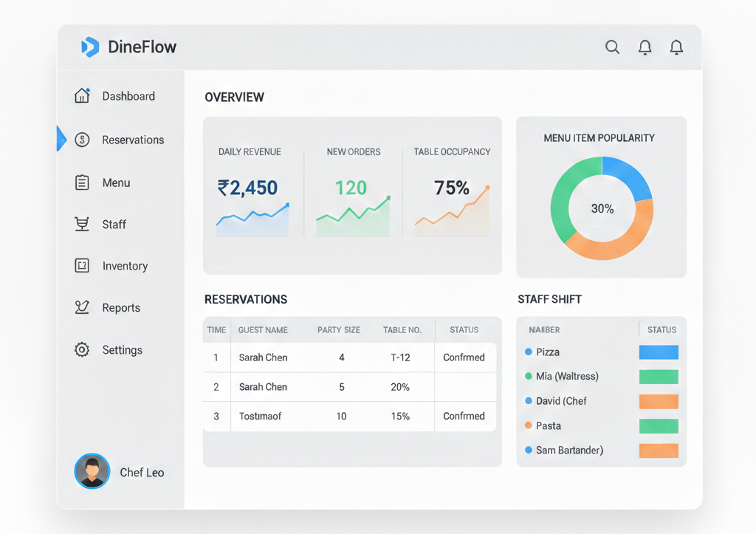Click the Settings gear icon
Viewport: 756px width, 534px height.
point(82,350)
